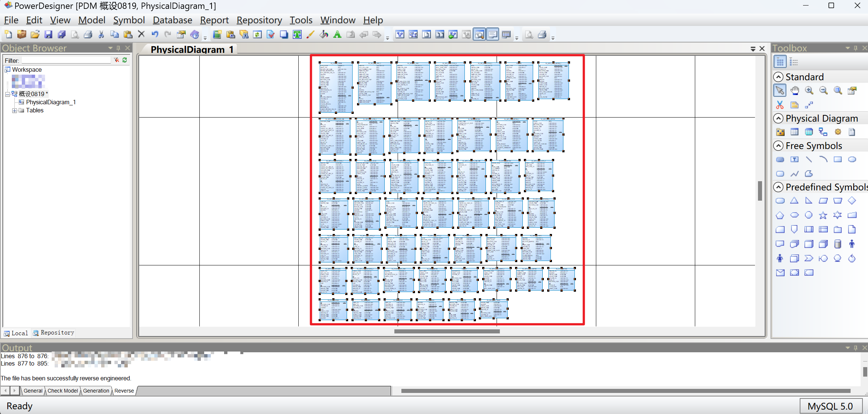Click the Object Browser Filter field
This screenshot has width=868, height=414.
pos(66,60)
